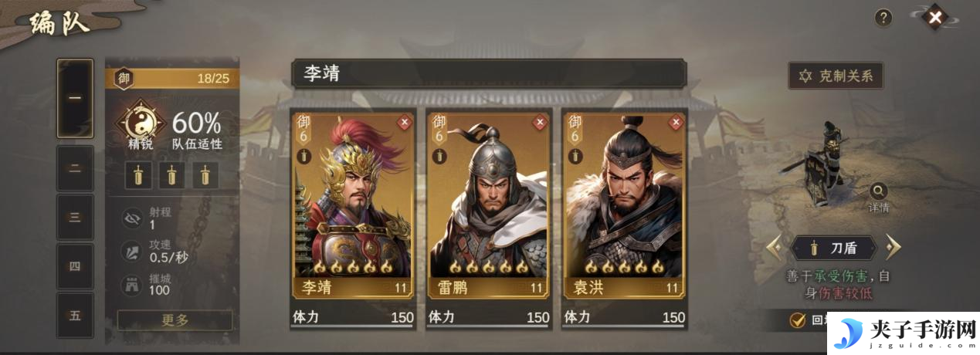
Task: Switch to next troop type arrow
Action: 893,248
